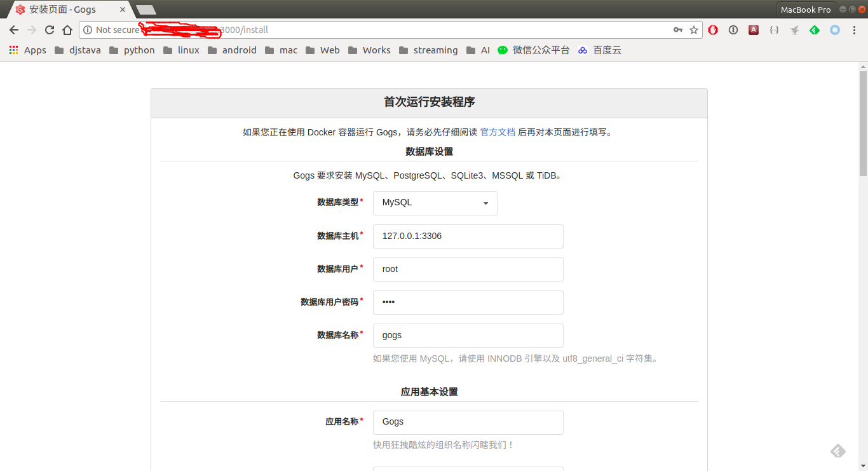Open the 数据库类型 MySQL dropdown

click(435, 203)
